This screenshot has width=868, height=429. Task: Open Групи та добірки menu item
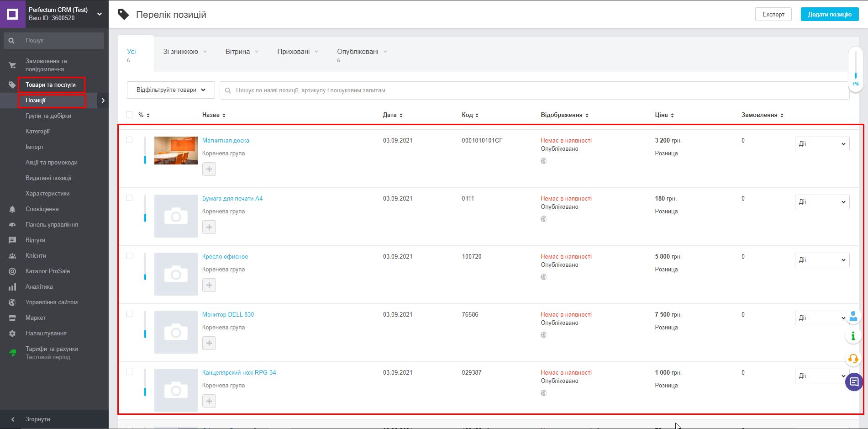coord(48,116)
